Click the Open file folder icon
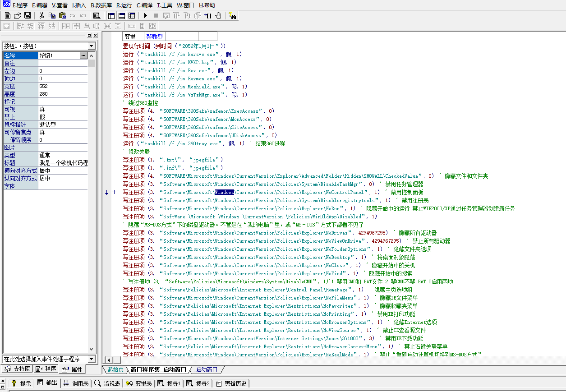Viewport: 566px width, 392px height. 17,15
